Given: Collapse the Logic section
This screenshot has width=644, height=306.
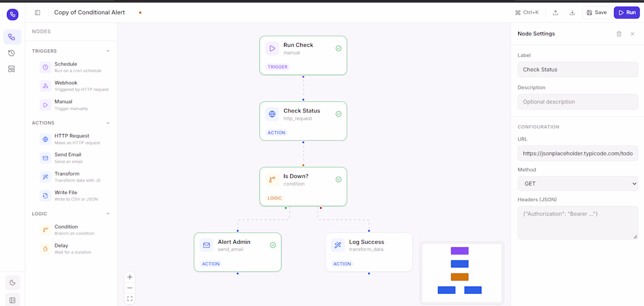Looking at the screenshot, I should click(108, 214).
